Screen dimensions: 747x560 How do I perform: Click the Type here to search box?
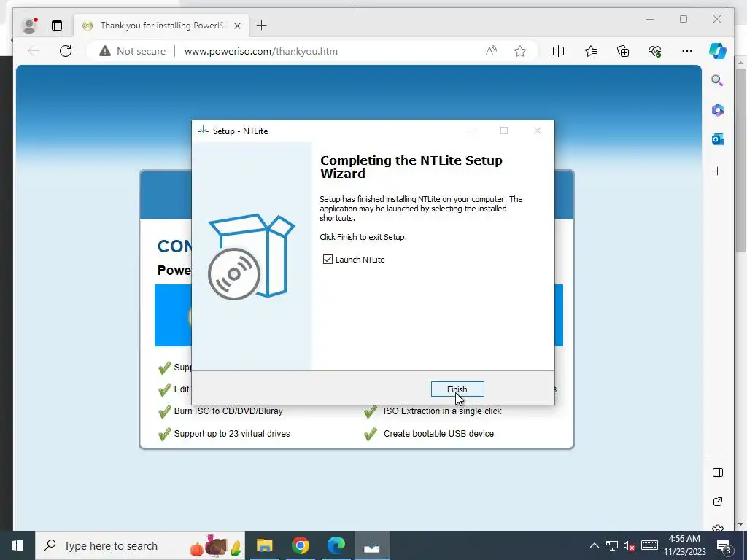140,545
